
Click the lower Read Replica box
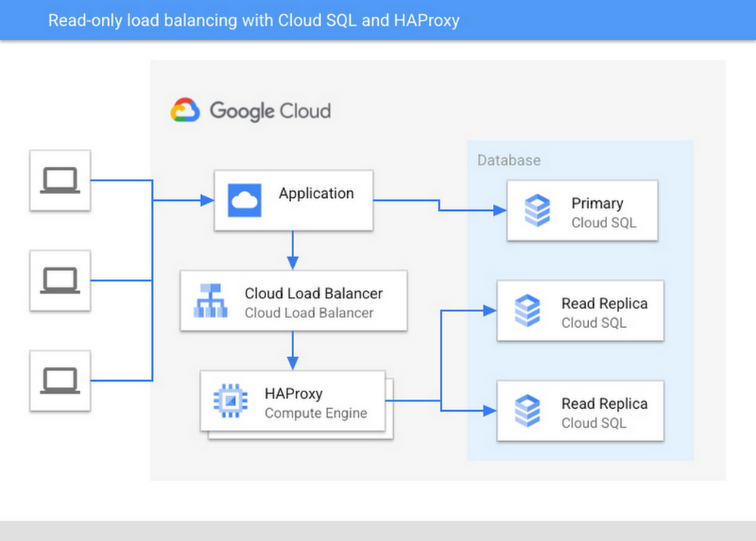point(580,411)
